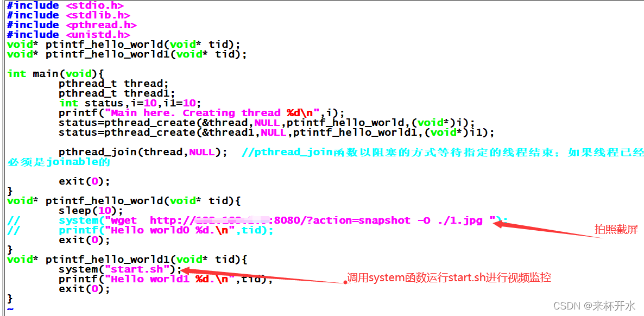644x316 pixels.
Task: Click the red 调用system函数 annotation text
Action: (x=449, y=278)
